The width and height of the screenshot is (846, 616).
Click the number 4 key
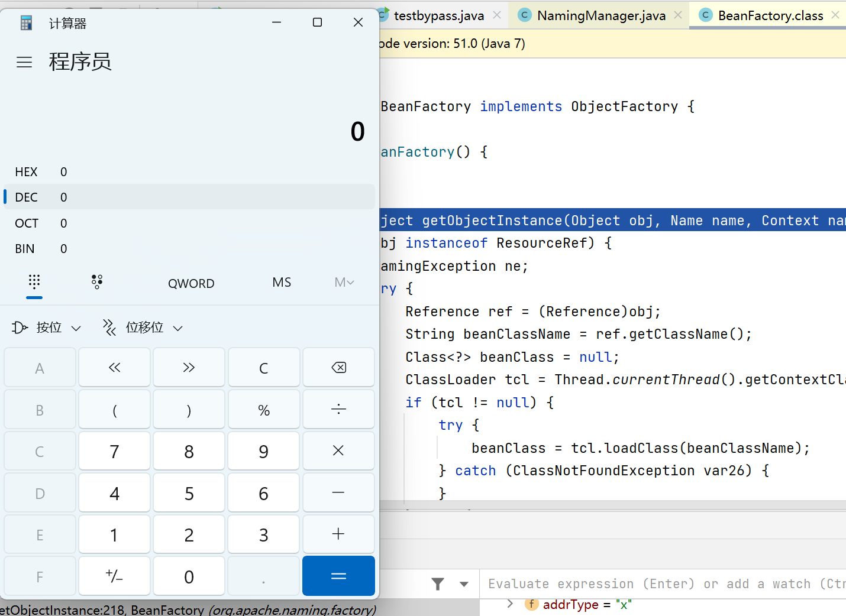click(x=114, y=492)
